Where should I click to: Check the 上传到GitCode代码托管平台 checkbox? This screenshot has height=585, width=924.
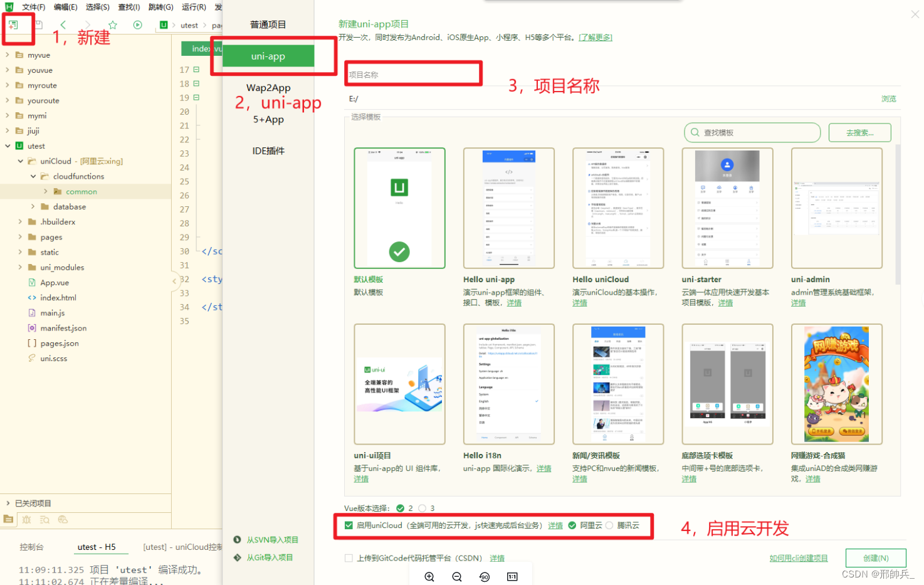pyautogui.click(x=349, y=558)
